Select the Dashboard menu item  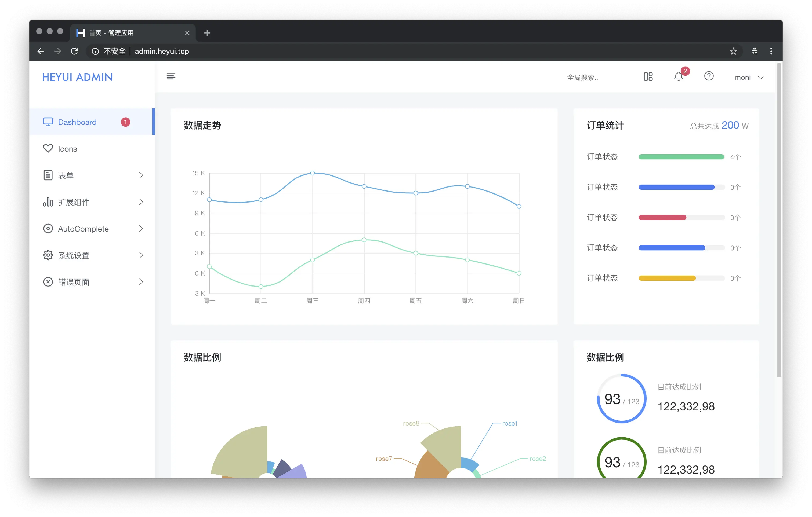click(x=77, y=122)
